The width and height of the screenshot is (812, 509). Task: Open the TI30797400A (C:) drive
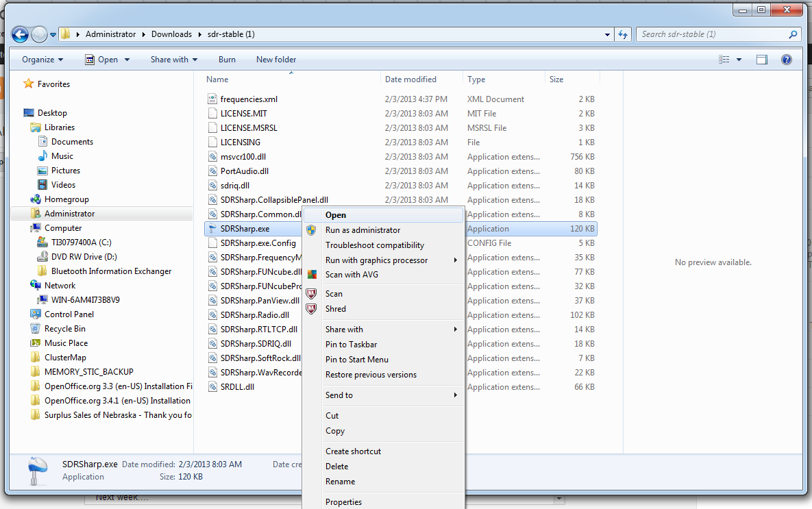point(81,243)
